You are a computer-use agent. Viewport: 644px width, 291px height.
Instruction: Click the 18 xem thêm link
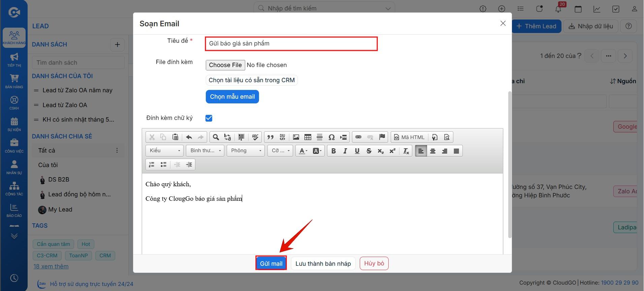point(51,266)
